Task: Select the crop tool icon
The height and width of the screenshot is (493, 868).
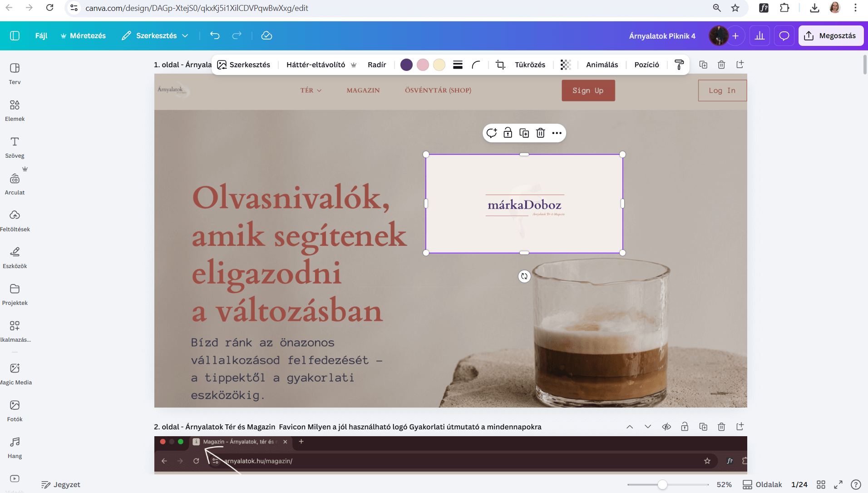Action: tap(500, 65)
